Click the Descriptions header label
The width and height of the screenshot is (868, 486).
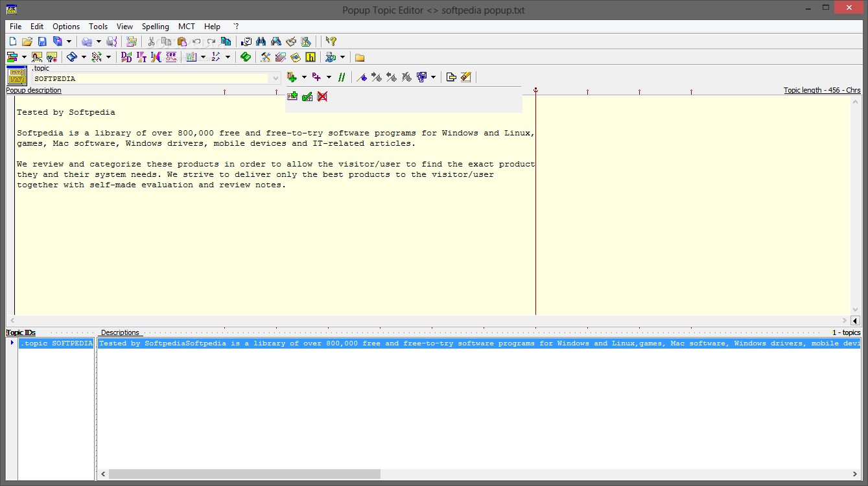[120, 332]
